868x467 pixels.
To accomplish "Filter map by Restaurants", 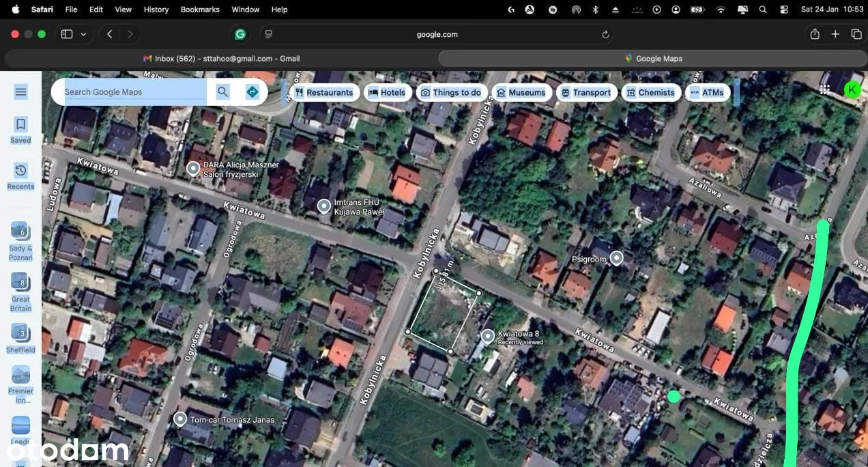I will tap(324, 93).
